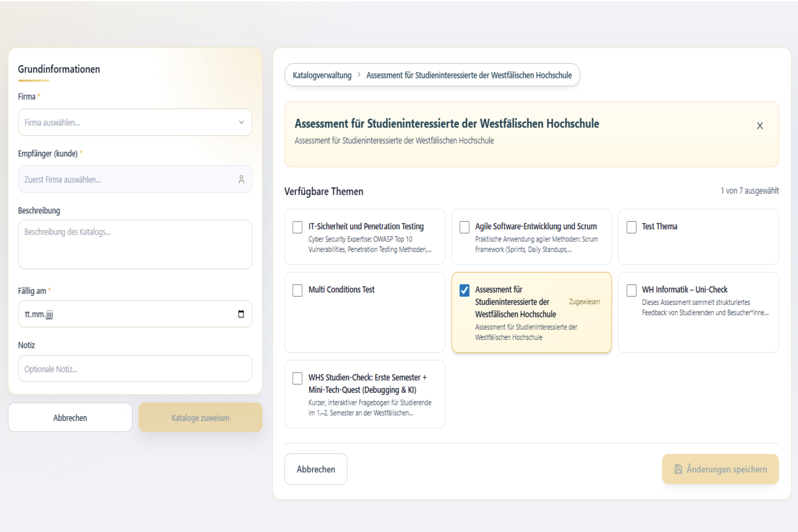Viewport: 798px width, 532px height.
Task: Click the breadcrumb chevron separator arrow
Action: pyautogui.click(x=359, y=75)
